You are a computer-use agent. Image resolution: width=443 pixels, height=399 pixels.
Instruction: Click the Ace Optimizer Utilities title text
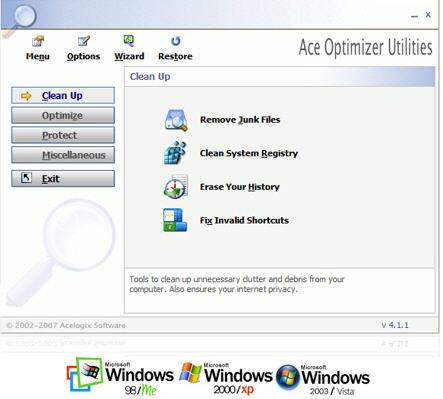click(x=366, y=47)
